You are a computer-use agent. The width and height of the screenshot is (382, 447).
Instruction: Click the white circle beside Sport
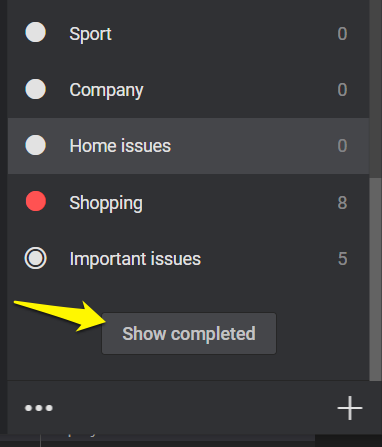click(x=36, y=32)
